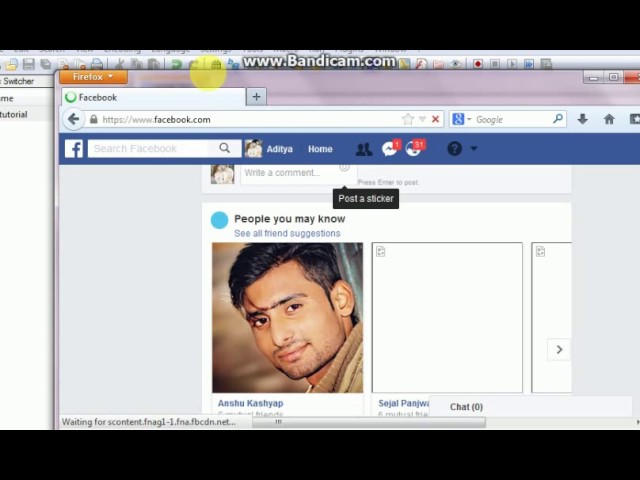The image size is (640, 480).
Task: Open Facebook friend requests icon
Action: (x=364, y=149)
